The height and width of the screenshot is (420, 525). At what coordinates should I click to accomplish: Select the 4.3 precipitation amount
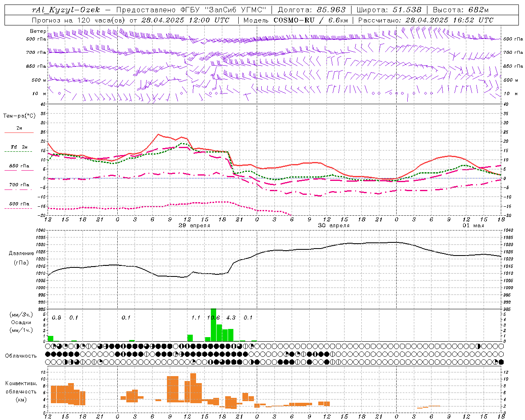point(231,317)
